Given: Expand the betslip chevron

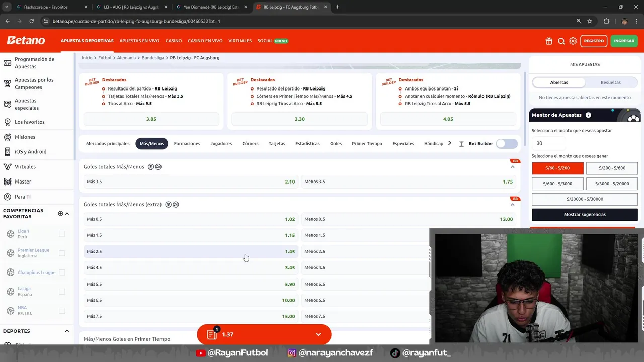Looking at the screenshot, I should [x=318, y=335].
